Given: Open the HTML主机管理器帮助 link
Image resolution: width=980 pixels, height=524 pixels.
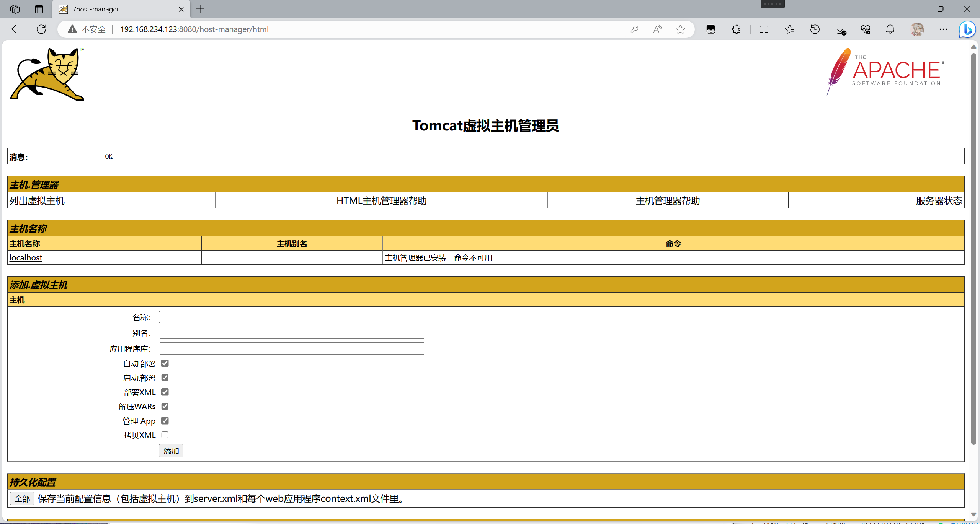Looking at the screenshot, I should pyautogui.click(x=382, y=201).
